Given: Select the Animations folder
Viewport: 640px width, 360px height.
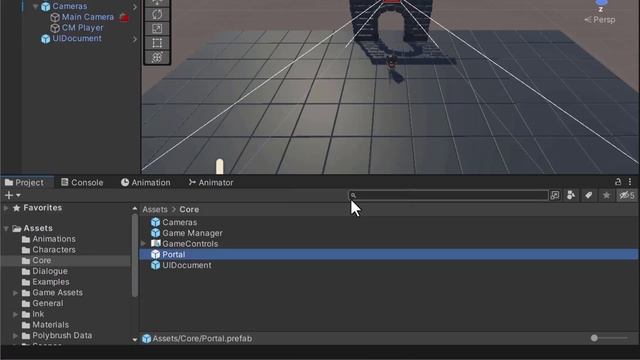Looking at the screenshot, I should point(54,239).
